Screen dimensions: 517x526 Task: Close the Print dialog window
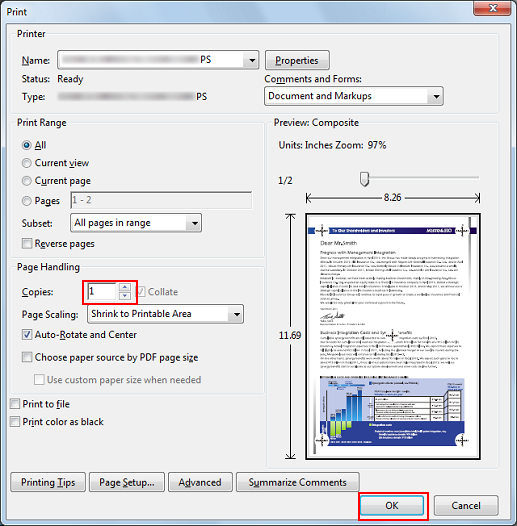(x=493, y=8)
